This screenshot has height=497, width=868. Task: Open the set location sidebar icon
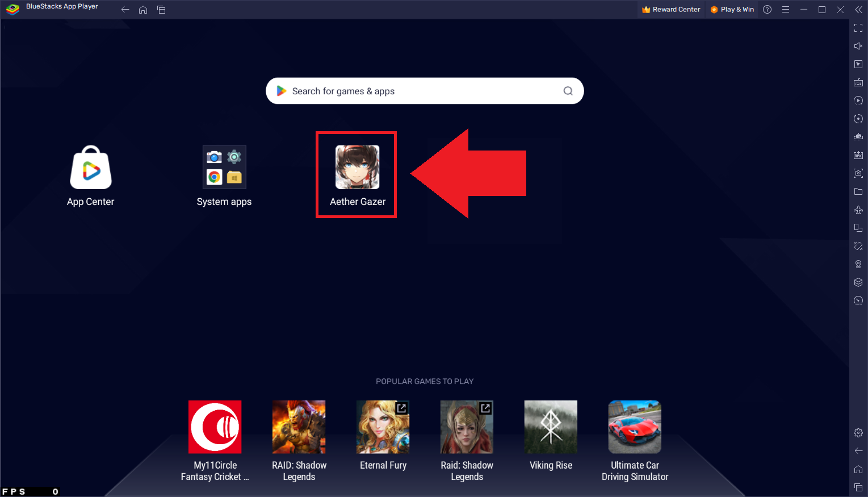[858, 264]
